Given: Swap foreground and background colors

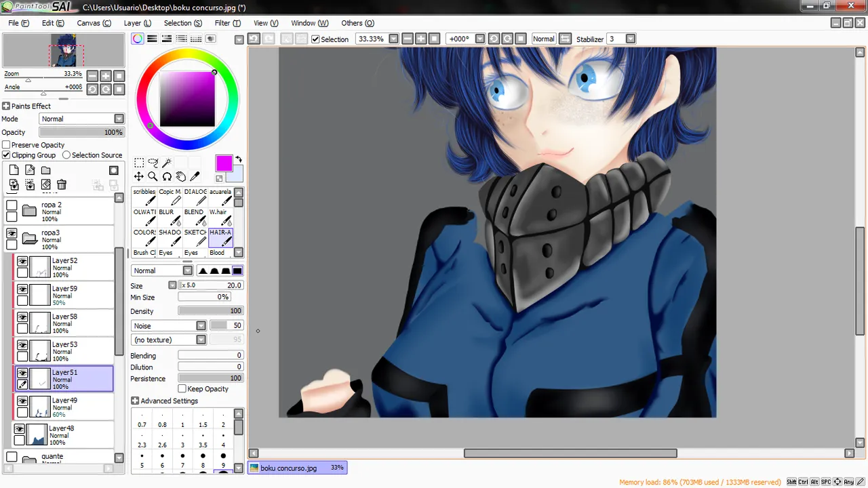Looking at the screenshot, I should coord(239,160).
